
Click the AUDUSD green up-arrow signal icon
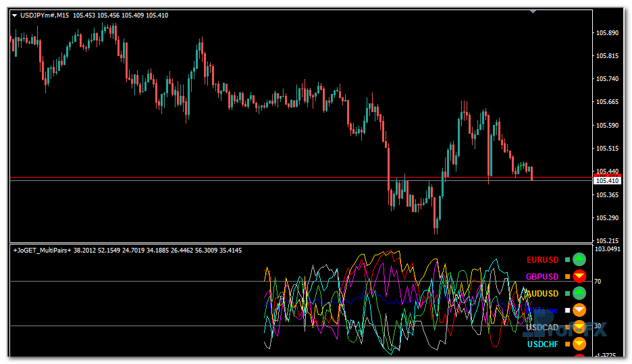(x=579, y=293)
